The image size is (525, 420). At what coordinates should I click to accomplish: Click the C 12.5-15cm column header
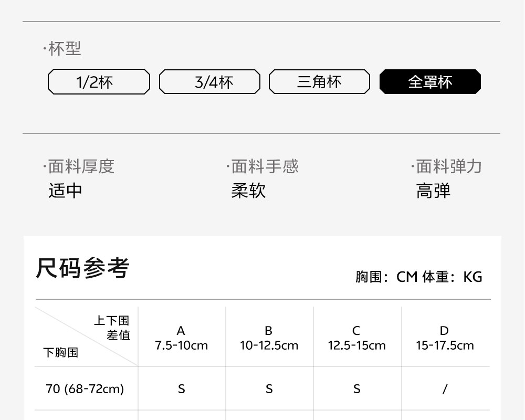coord(356,338)
